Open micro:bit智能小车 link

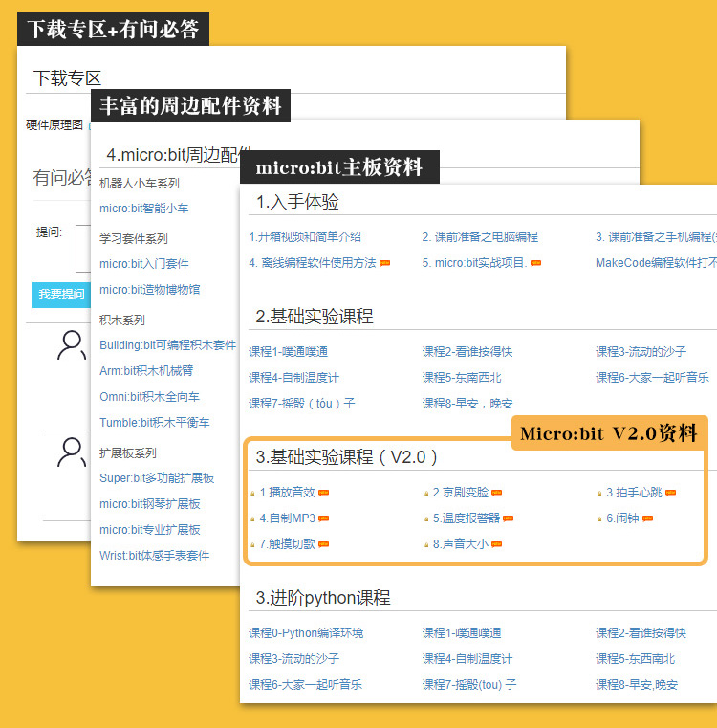tap(143, 209)
